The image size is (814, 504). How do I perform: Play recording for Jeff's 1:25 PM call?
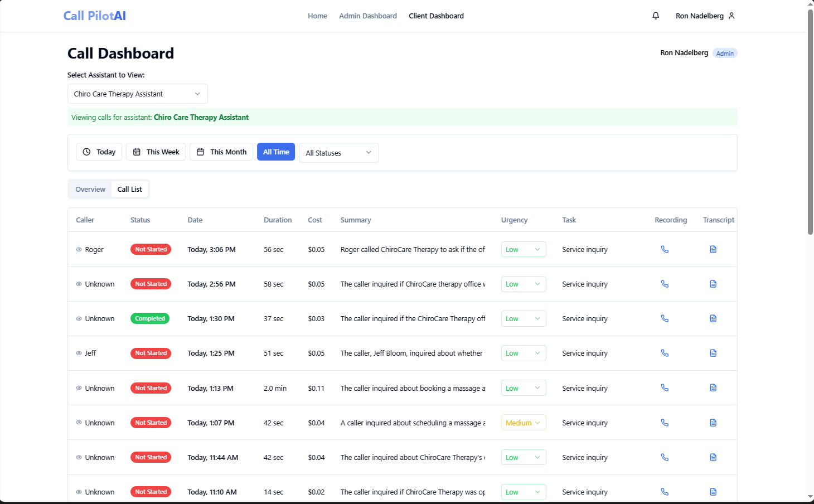(665, 353)
